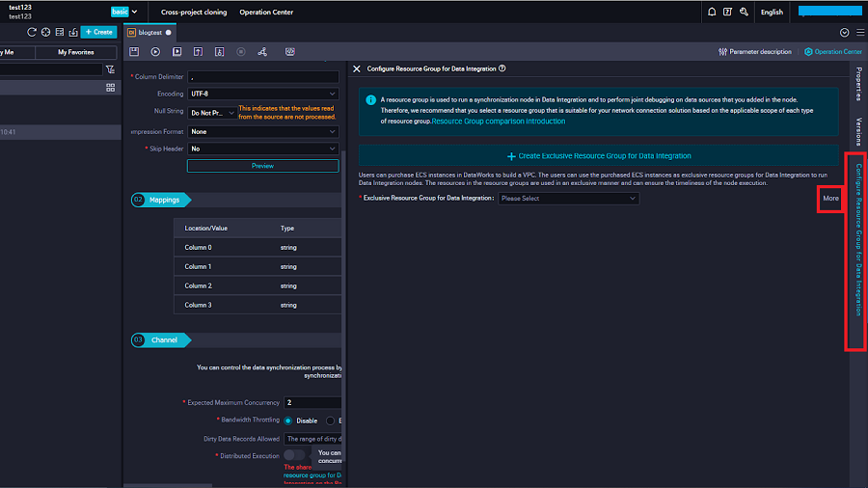Click Create Exclusive Resource Group for Data Integration

[x=599, y=155]
